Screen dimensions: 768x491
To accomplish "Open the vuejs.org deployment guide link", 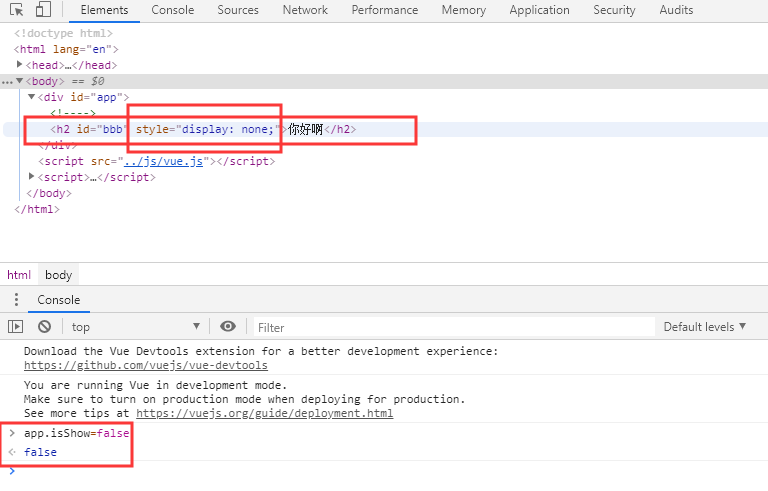I will pyautogui.click(x=264, y=414).
